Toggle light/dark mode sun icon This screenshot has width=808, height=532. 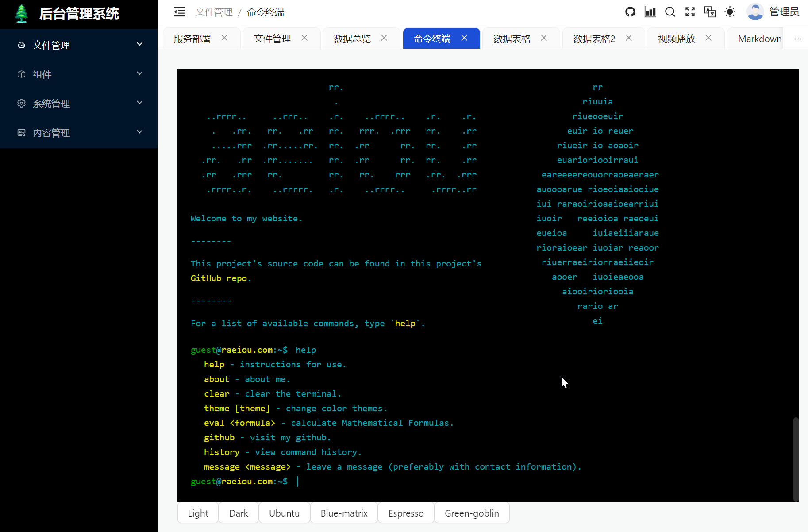tap(730, 12)
